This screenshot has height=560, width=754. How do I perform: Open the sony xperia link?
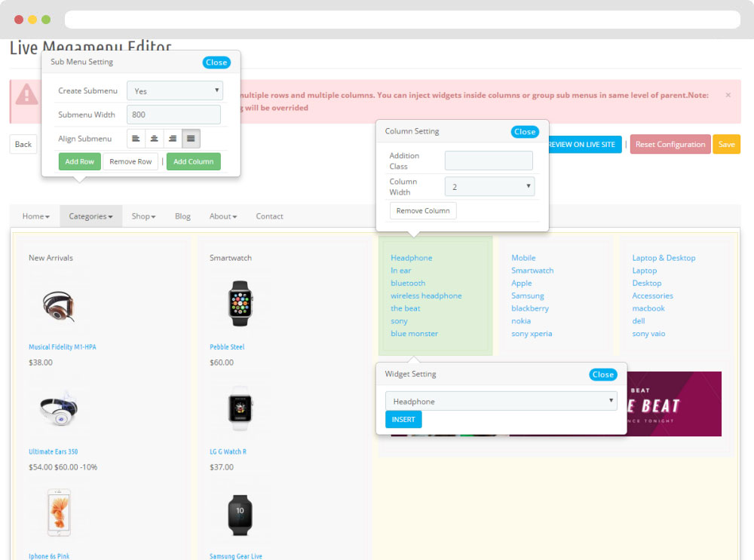[532, 334]
